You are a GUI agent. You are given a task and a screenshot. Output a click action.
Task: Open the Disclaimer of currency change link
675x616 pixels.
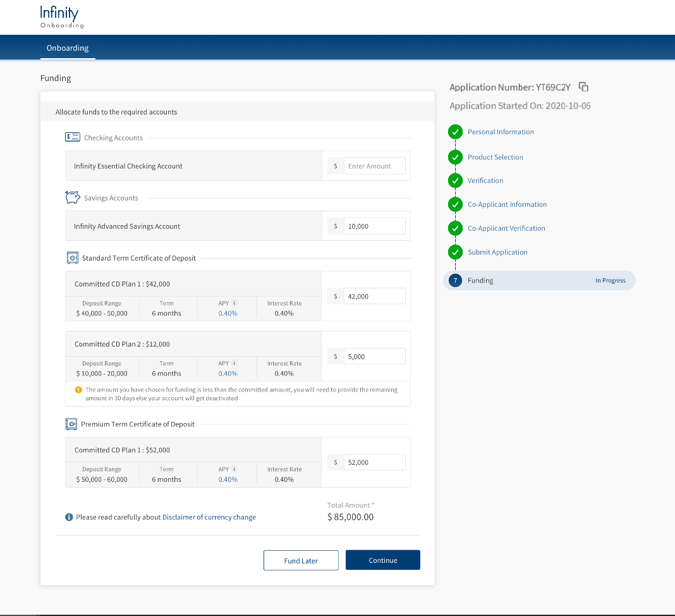pyautogui.click(x=209, y=517)
